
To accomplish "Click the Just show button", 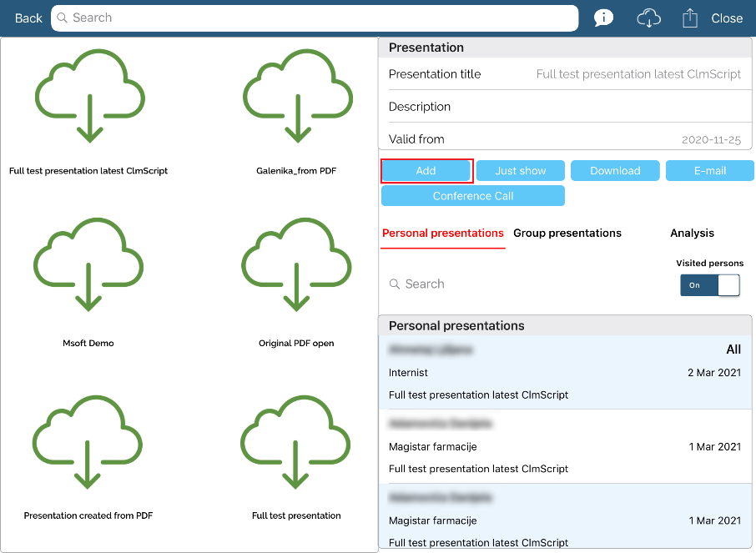I will (520, 171).
